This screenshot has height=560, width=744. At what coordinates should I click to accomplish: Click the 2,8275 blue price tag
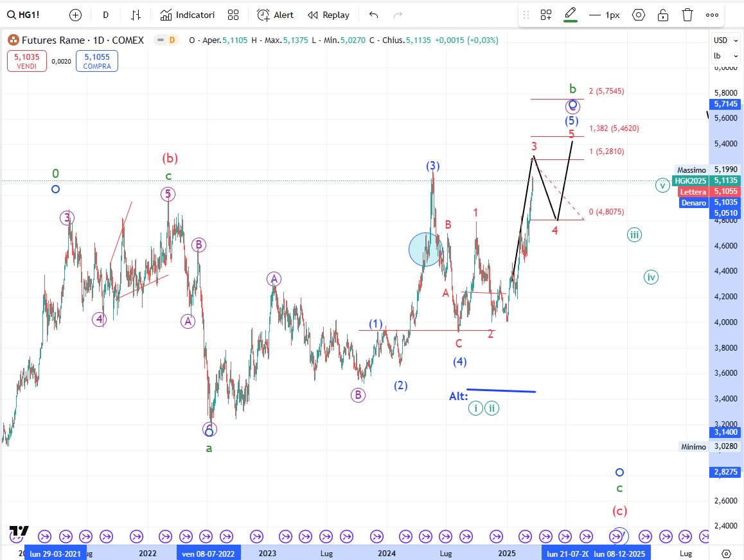(725, 472)
